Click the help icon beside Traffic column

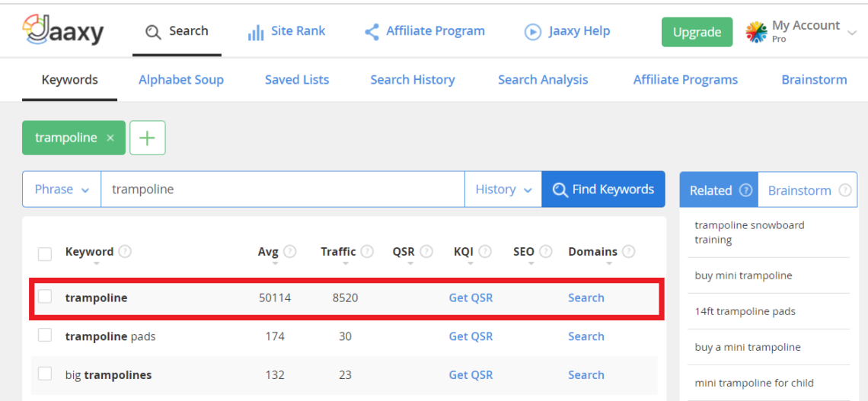click(x=367, y=252)
